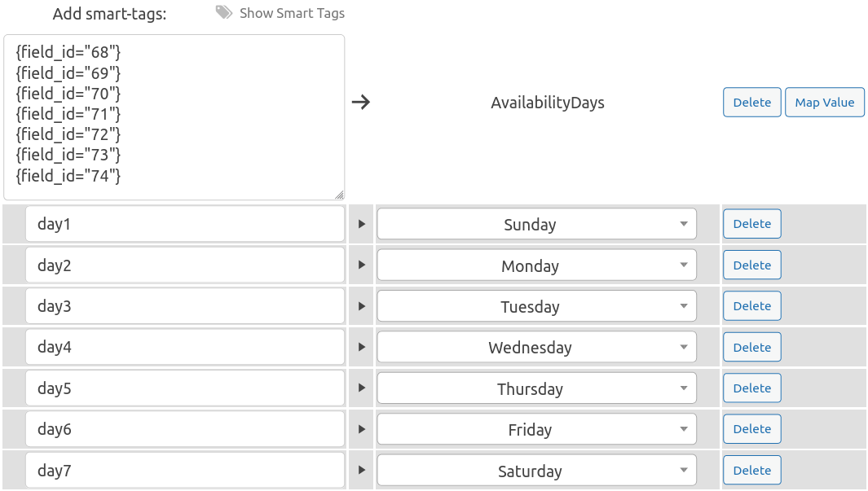
Task: Delete the day6 Friday row
Action: tap(751, 429)
